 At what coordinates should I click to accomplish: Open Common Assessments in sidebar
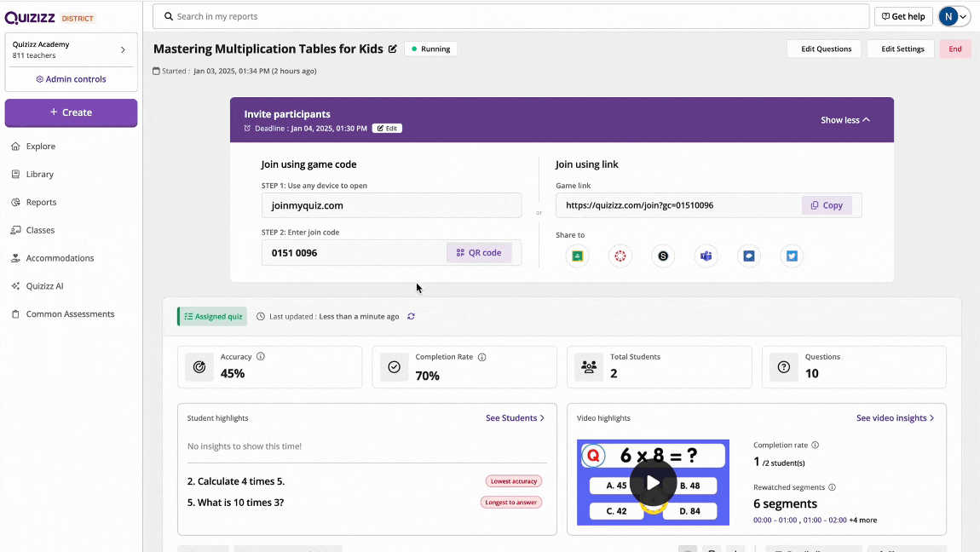[72, 314]
